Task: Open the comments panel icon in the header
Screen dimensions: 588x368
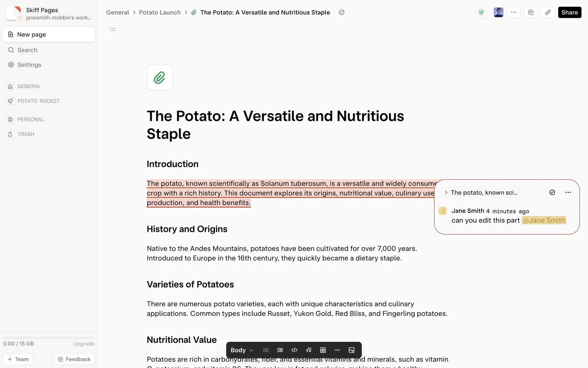Action: point(531,12)
